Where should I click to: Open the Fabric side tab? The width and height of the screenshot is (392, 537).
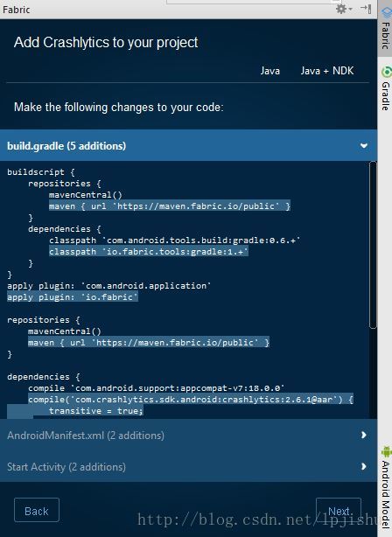pyautogui.click(x=385, y=29)
